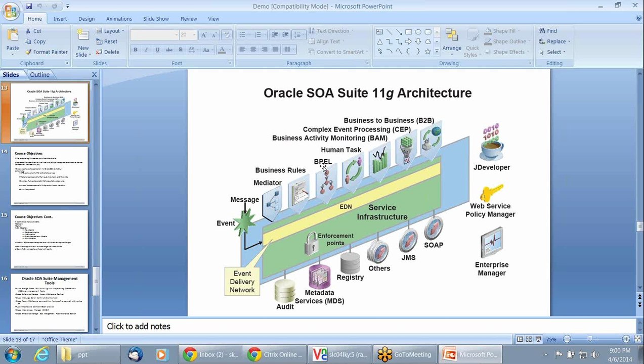644x364 pixels.
Task: Start Slide Show from status bar
Action: pos(538,339)
